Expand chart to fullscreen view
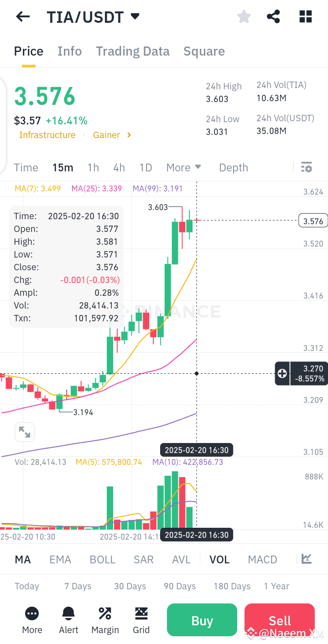328x644 pixels. tap(24, 432)
